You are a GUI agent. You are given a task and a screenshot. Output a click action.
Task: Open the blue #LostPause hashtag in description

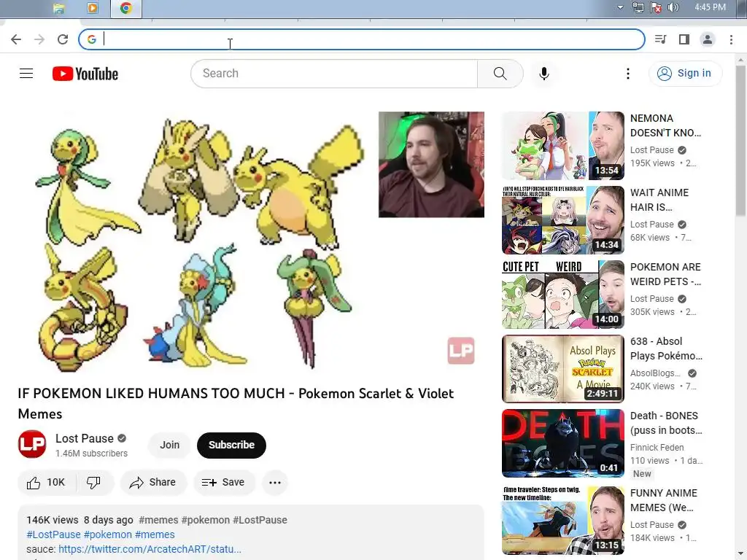coord(53,534)
